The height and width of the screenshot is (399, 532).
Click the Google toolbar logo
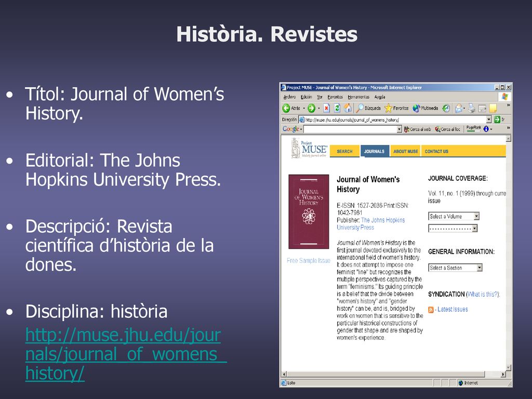pyautogui.click(x=291, y=129)
